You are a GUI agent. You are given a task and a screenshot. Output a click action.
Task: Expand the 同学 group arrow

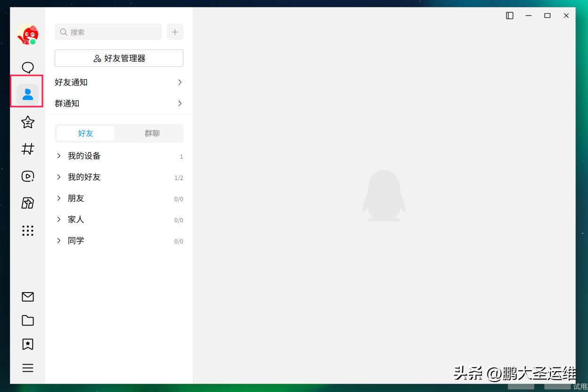tap(59, 241)
